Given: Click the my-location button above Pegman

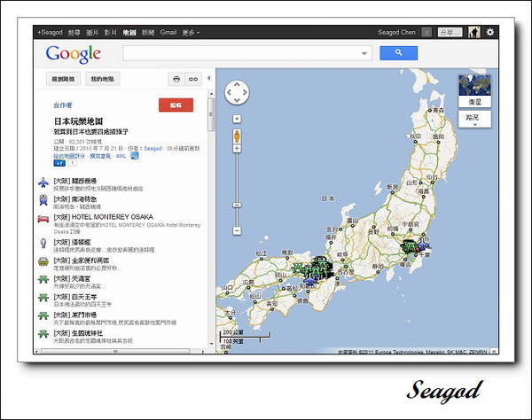Looking at the screenshot, I should (237, 119).
